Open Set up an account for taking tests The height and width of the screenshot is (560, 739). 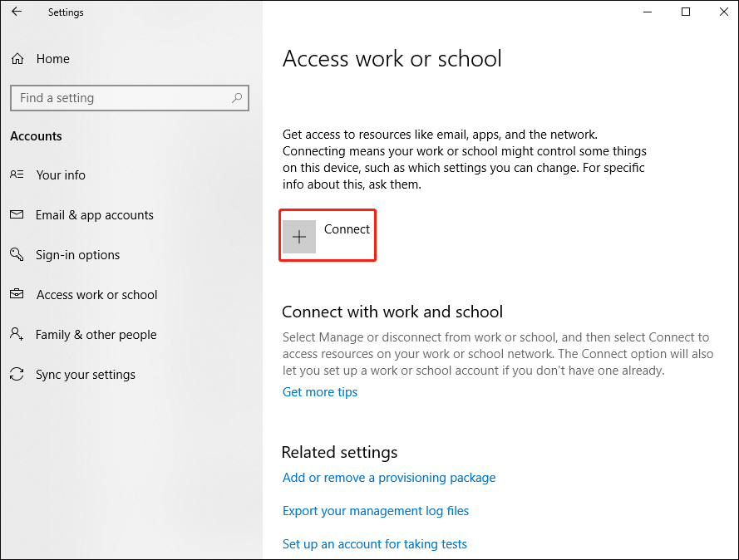375,544
